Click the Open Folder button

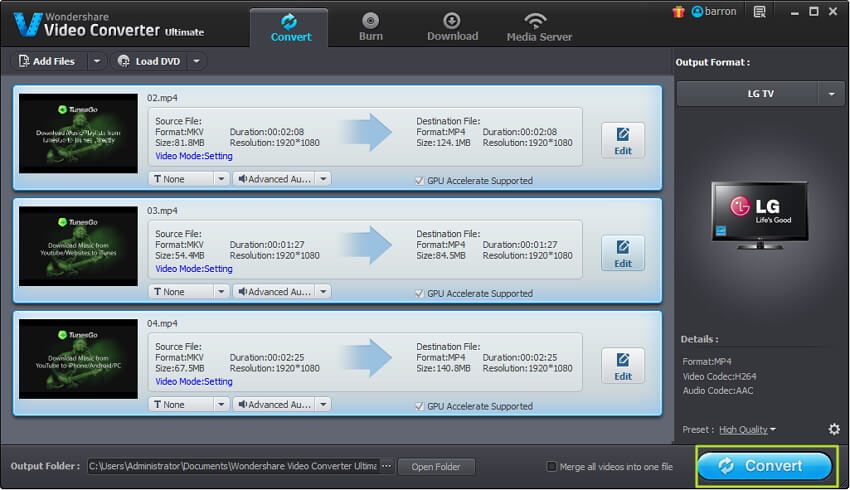pyautogui.click(x=436, y=467)
